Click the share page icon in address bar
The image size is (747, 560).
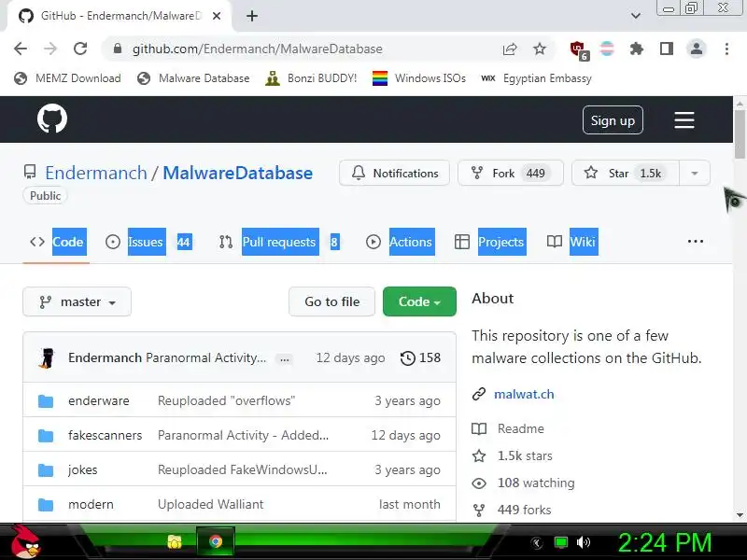(509, 49)
